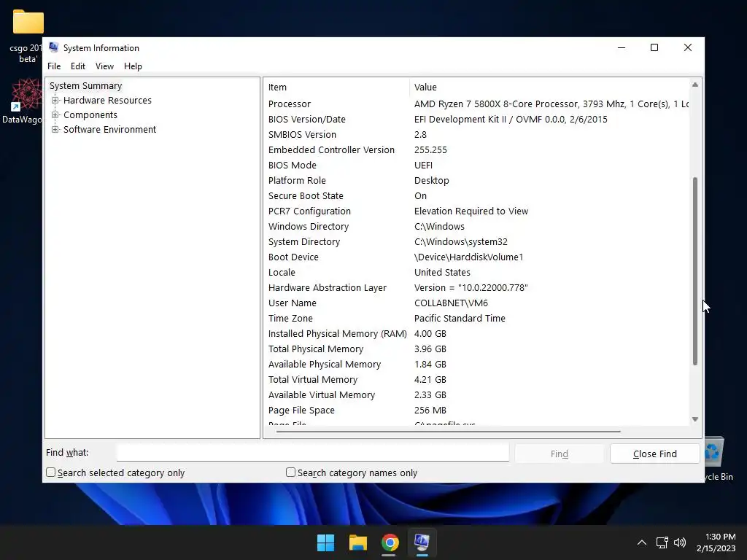The width and height of the screenshot is (747, 560).
Task: Open the Help menu
Action: (133, 66)
